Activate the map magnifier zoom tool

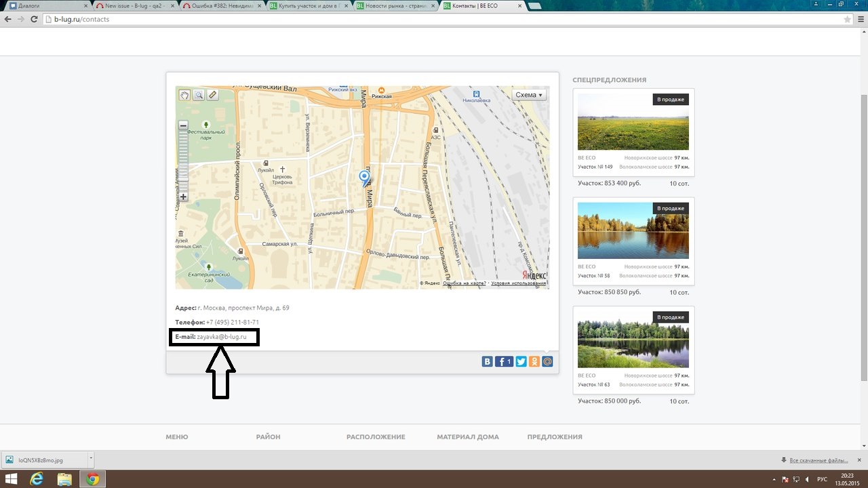click(x=199, y=96)
